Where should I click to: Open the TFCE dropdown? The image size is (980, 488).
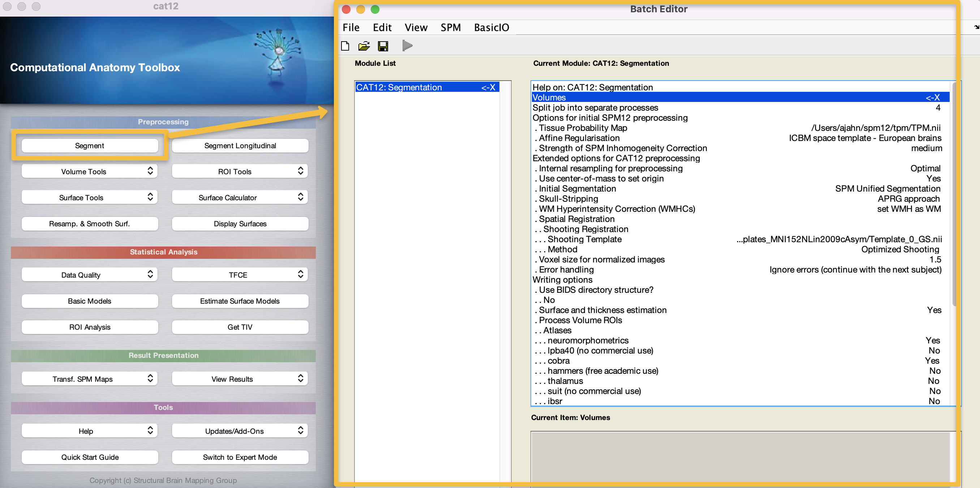click(240, 274)
